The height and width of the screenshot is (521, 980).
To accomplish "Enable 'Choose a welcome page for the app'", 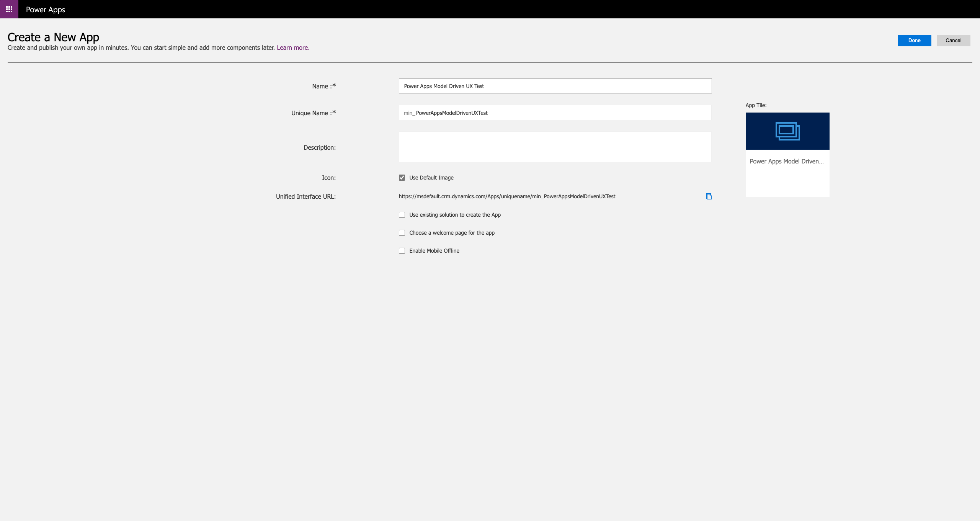I will (401, 233).
